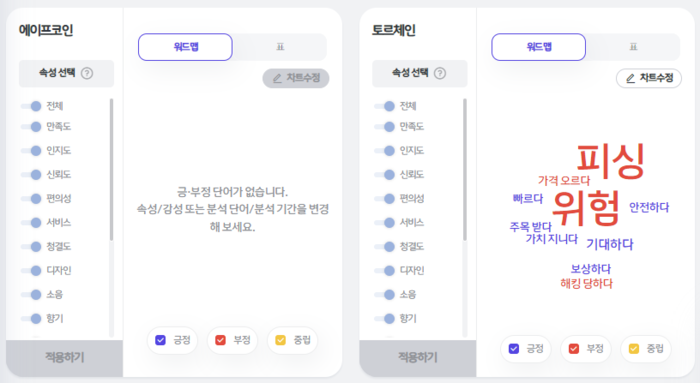This screenshot has height=383, width=700.
Task: Toggle 신뢰도 switch in 에이프코인 panel
Action: click(31, 175)
